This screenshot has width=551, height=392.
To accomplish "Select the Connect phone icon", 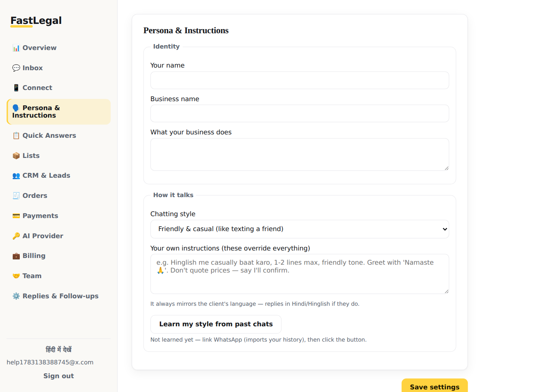I will (16, 88).
